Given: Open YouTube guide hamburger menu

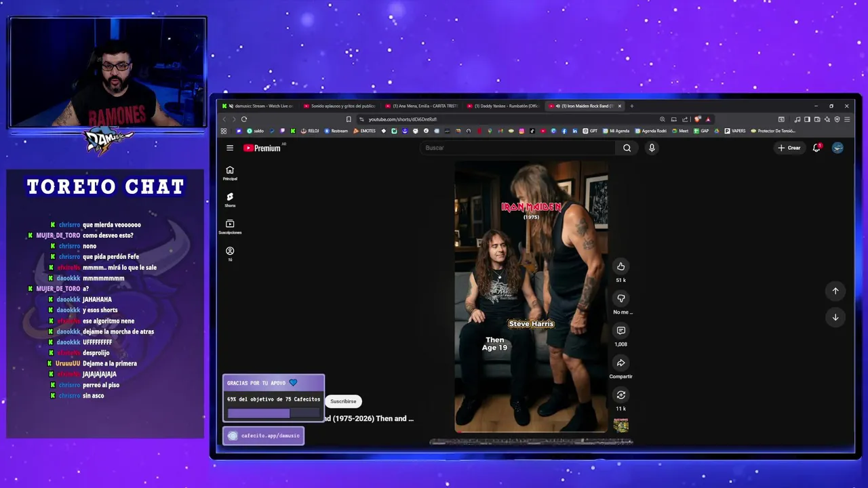Looking at the screenshot, I should [230, 148].
